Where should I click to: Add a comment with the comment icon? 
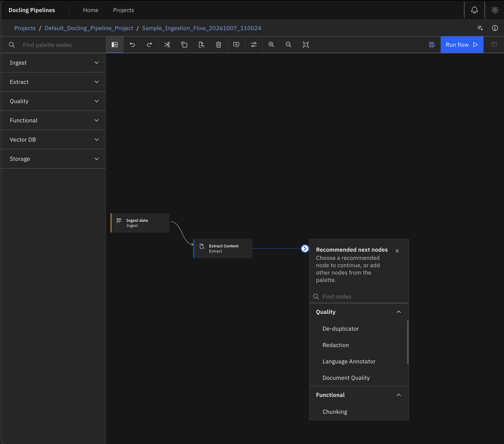click(x=236, y=45)
